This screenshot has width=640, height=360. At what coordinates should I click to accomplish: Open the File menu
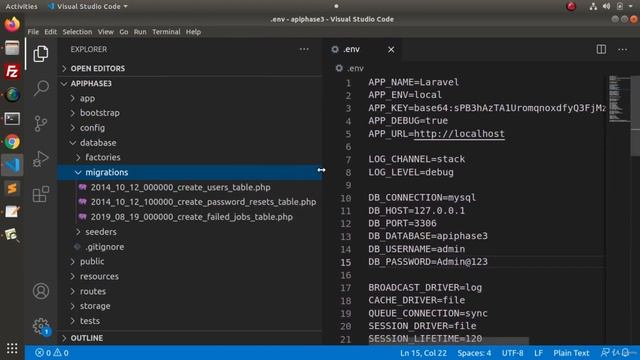point(33,32)
